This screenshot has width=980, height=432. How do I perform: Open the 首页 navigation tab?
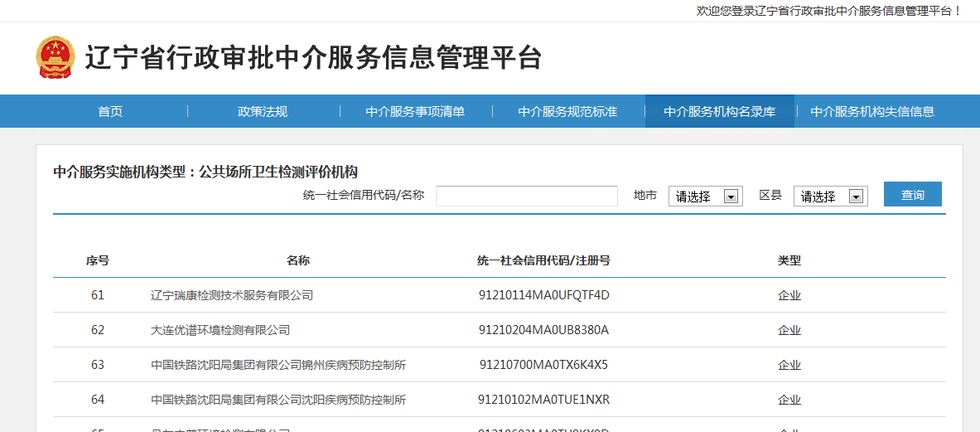tap(110, 112)
